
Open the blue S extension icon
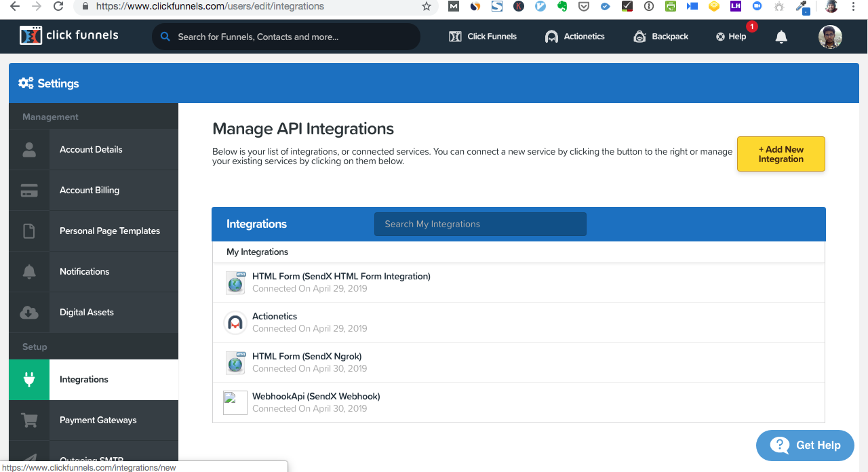pyautogui.click(x=497, y=6)
